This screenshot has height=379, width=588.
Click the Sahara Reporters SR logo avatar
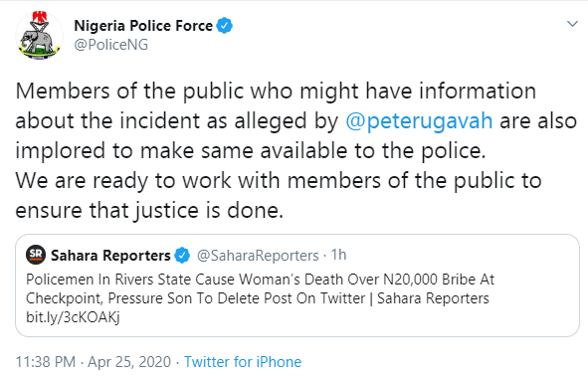pos(36,255)
